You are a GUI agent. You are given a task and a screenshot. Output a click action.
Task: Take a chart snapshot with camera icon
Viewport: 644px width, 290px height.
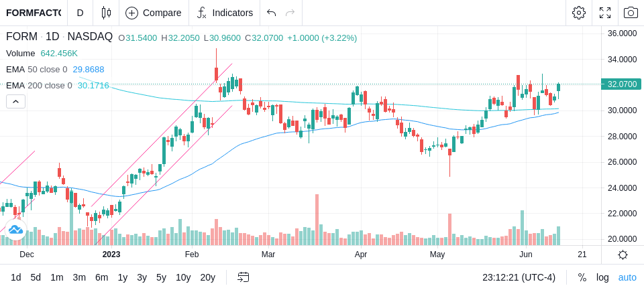point(631,13)
